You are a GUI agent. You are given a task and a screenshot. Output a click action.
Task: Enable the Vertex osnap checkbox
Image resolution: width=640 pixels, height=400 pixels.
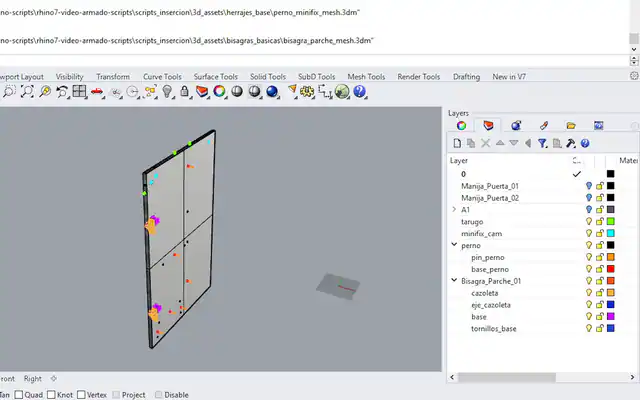[81, 395]
